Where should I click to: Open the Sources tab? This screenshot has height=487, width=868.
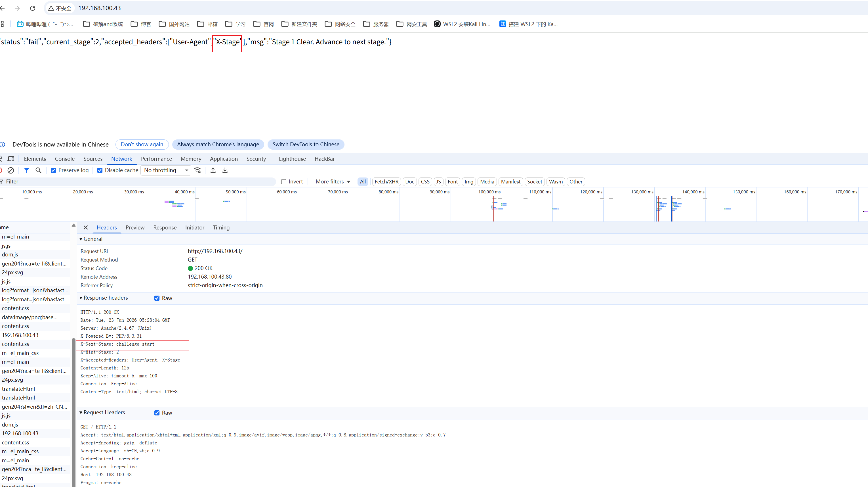[x=93, y=159]
